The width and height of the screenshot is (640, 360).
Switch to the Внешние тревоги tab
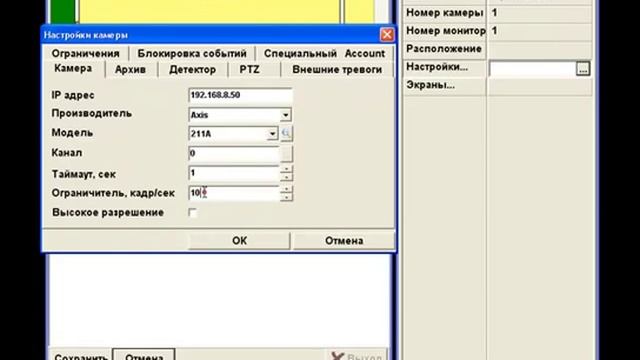(337, 69)
